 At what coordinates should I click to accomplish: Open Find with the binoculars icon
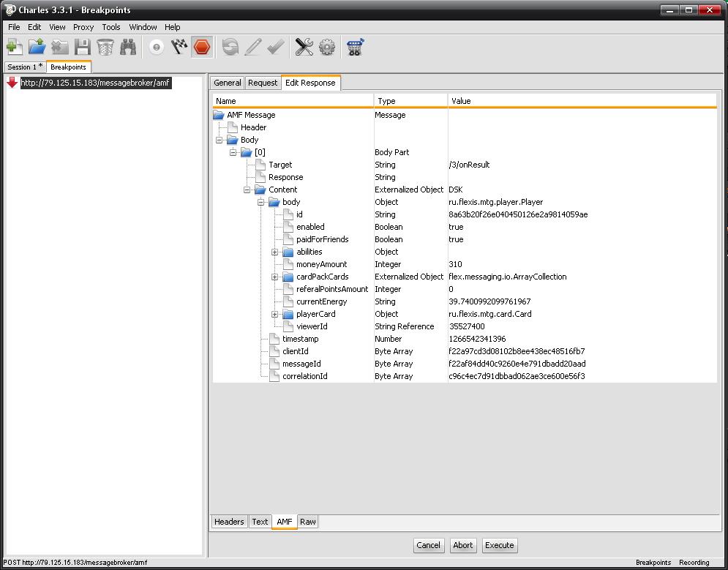pos(128,48)
